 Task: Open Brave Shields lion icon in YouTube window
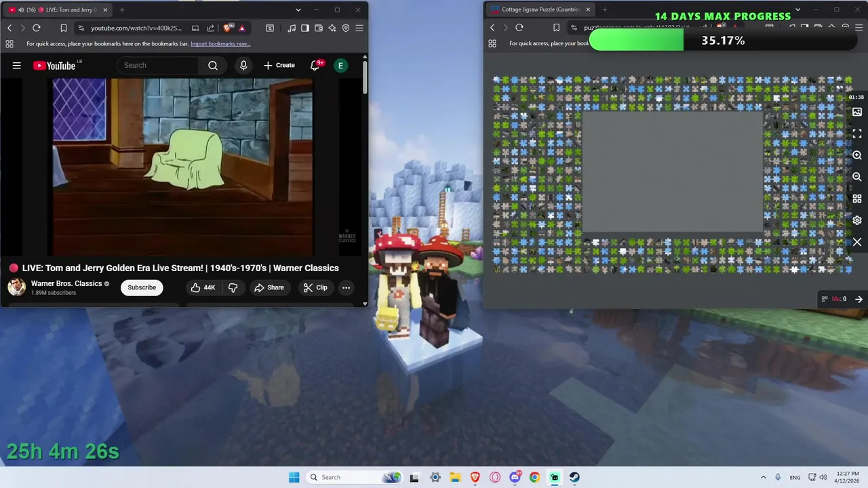[227, 28]
